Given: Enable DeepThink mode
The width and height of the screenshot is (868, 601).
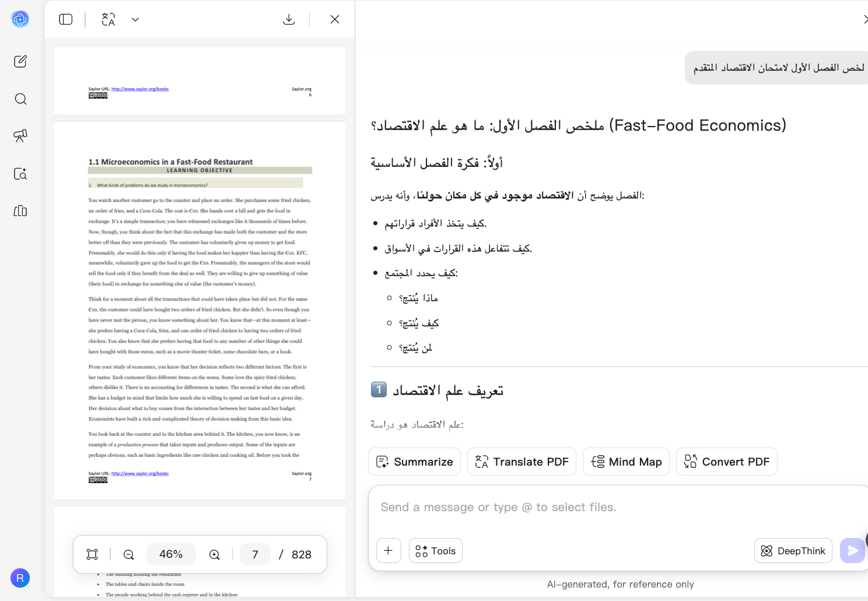Looking at the screenshot, I should click(793, 550).
